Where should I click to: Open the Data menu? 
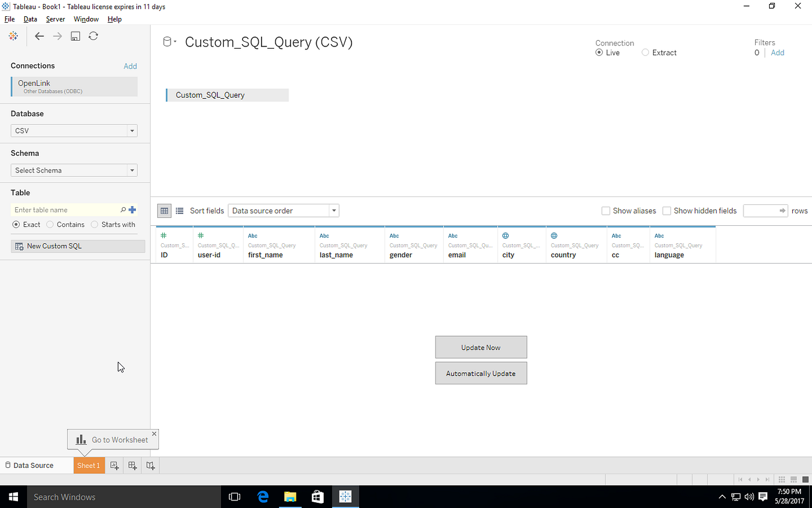pos(30,19)
